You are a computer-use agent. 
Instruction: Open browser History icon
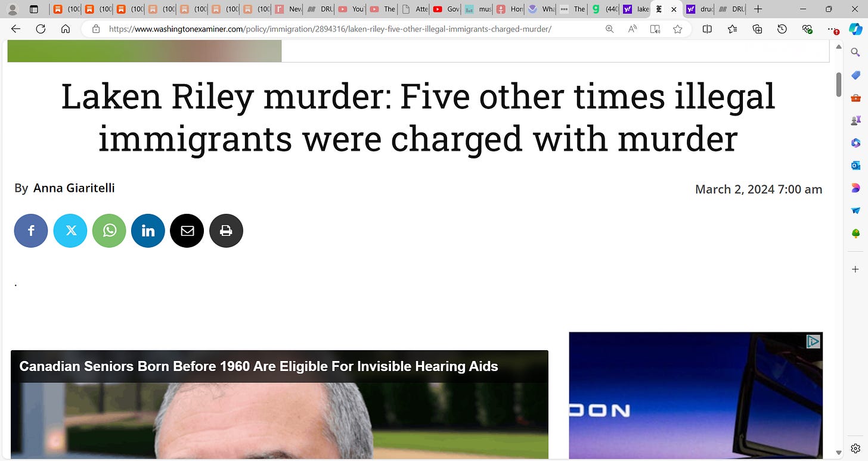click(782, 29)
